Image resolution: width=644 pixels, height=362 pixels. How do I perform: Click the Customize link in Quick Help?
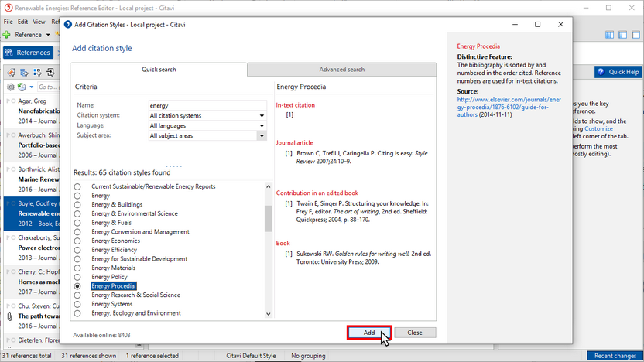click(598, 128)
